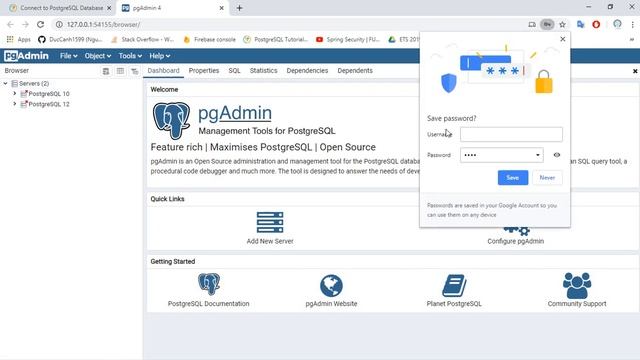
Task: Close the Save password popup
Action: coord(562,39)
